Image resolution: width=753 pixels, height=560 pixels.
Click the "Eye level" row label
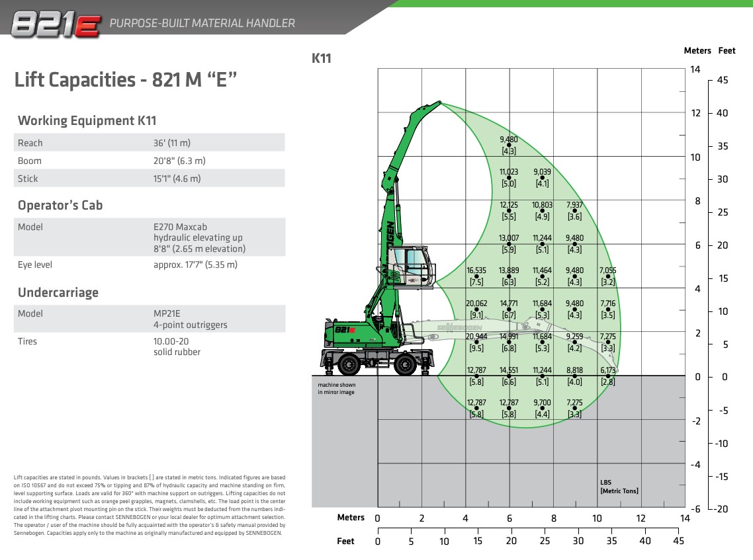coord(35,264)
